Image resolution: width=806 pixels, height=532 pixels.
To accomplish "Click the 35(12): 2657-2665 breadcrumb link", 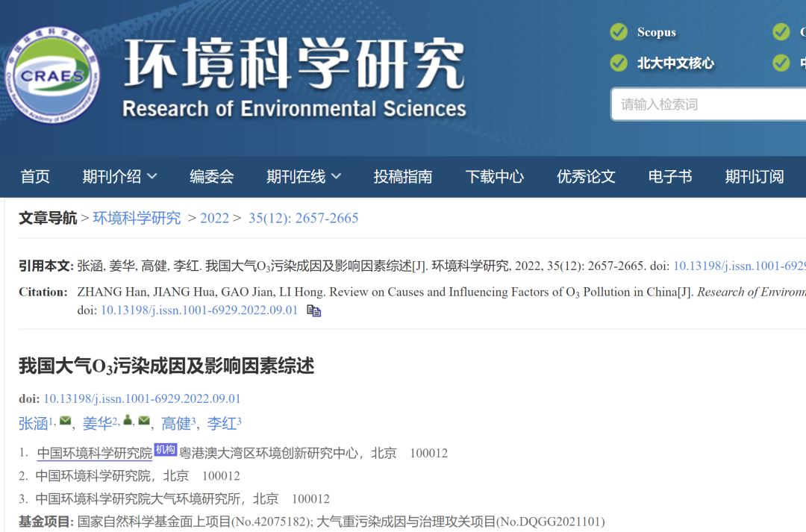I will pos(303,218).
